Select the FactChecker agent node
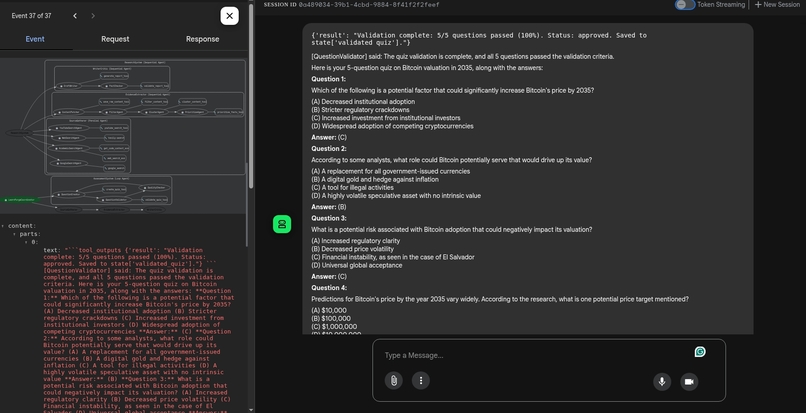Image resolution: width=806 pixels, height=413 pixels. pos(114,86)
